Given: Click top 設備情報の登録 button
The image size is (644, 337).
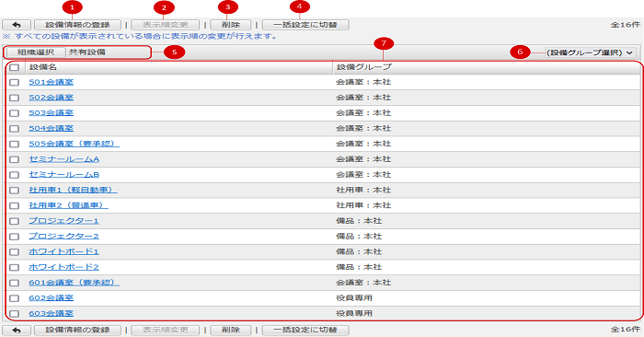Looking at the screenshot, I should [77, 25].
